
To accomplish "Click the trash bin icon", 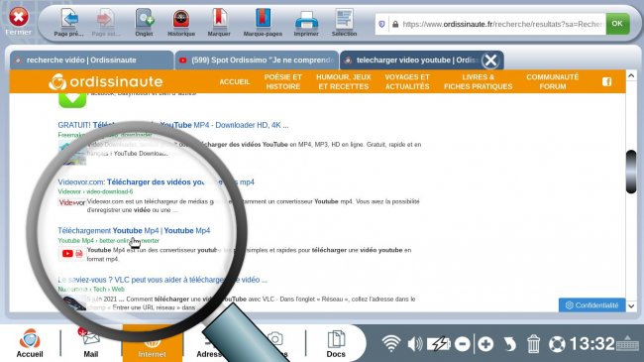I will tap(533, 344).
